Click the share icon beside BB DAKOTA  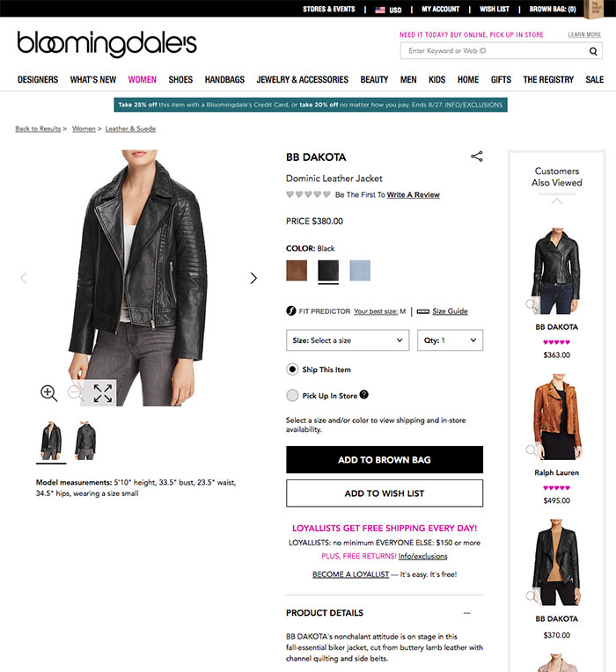(477, 157)
